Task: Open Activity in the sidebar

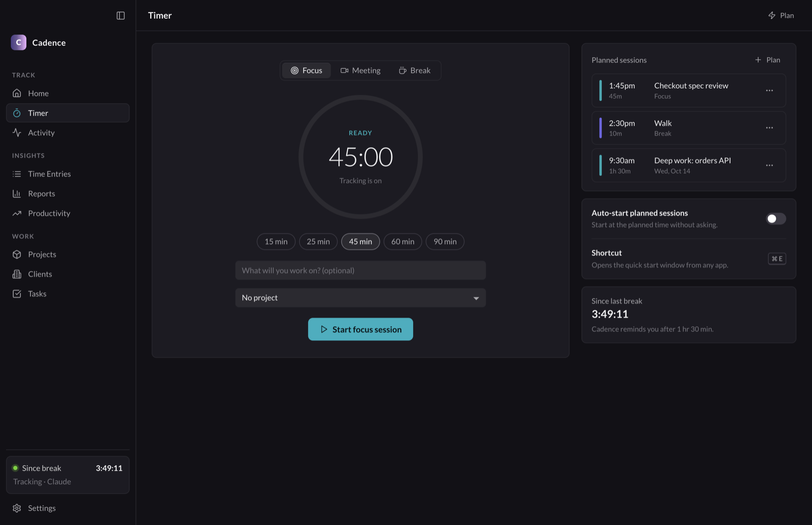Action: click(x=67, y=133)
